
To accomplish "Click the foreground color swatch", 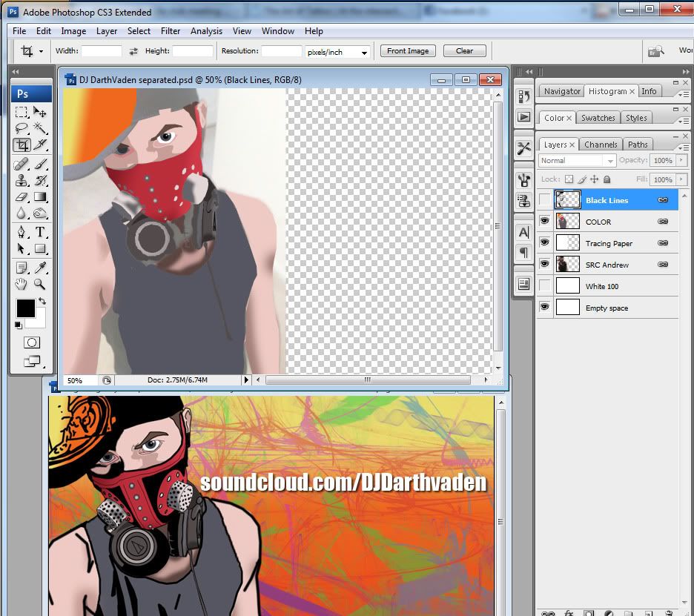I will click(25, 308).
